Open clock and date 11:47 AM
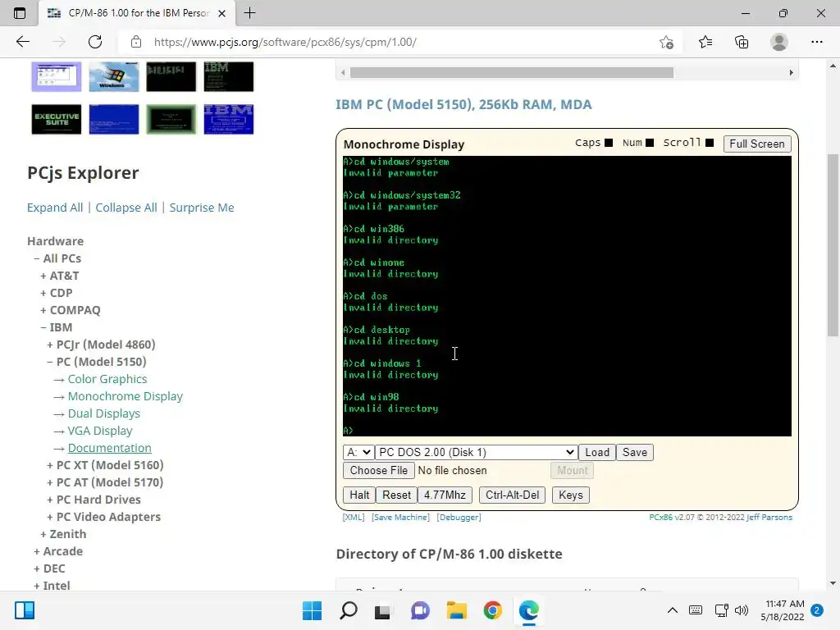This screenshot has width=840, height=630. (x=782, y=610)
